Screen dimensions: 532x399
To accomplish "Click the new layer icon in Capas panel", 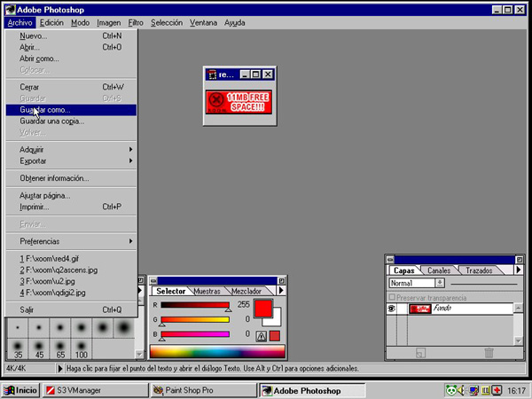I will [420, 353].
